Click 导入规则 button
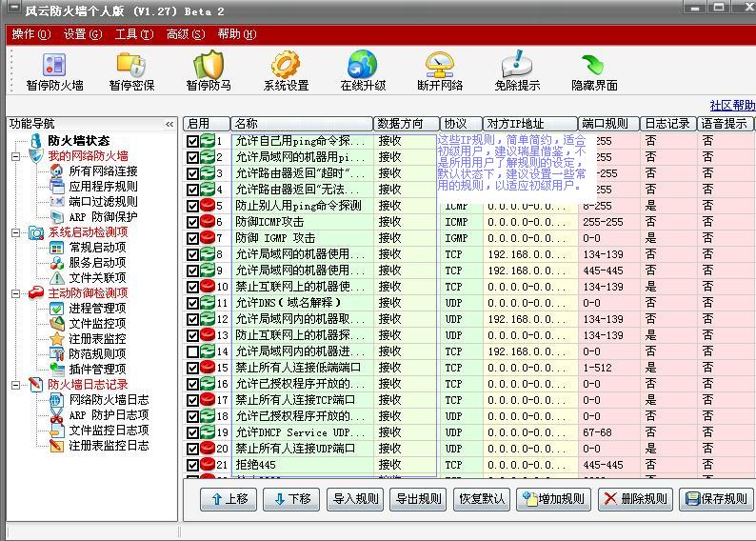 coord(355,499)
